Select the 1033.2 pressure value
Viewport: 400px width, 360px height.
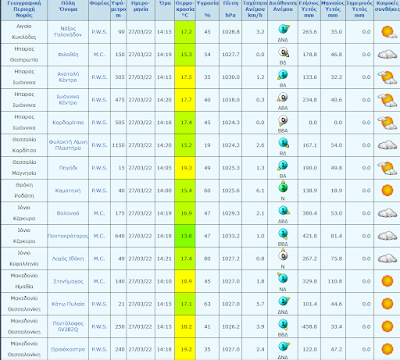point(231,236)
